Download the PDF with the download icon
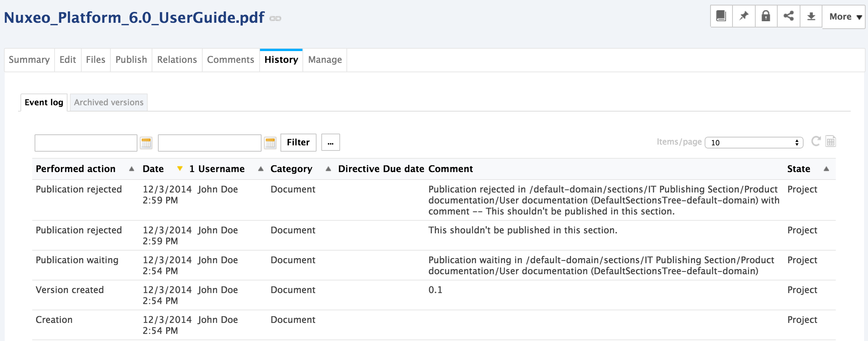 811,16
